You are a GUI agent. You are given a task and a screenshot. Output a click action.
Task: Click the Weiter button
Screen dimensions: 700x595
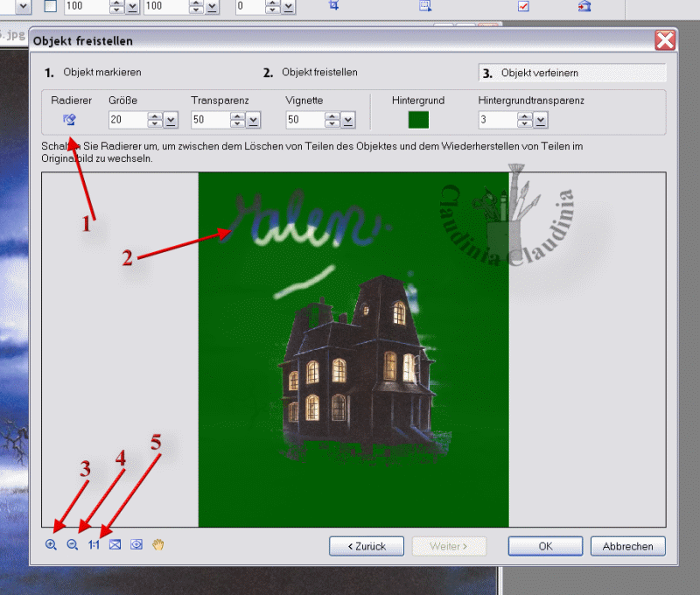[x=449, y=546]
